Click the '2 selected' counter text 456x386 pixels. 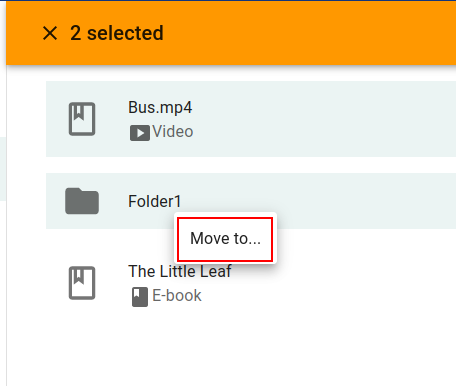tap(117, 33)
